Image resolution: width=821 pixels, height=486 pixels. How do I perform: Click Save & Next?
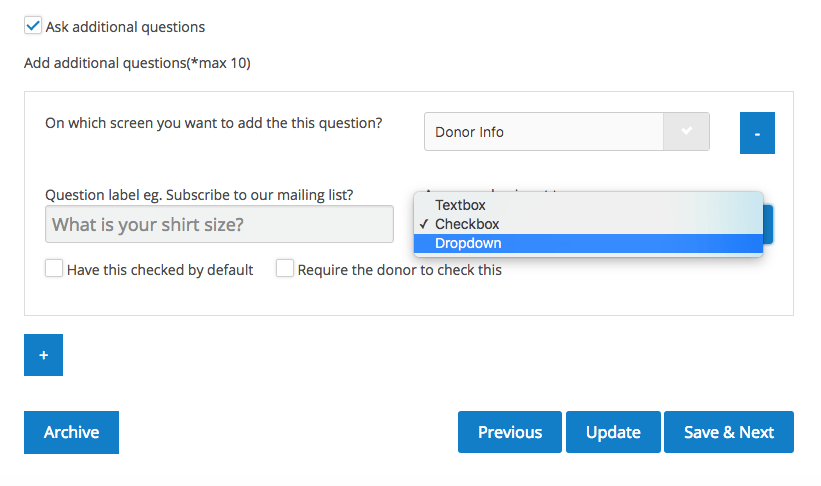tap(728, 432)
